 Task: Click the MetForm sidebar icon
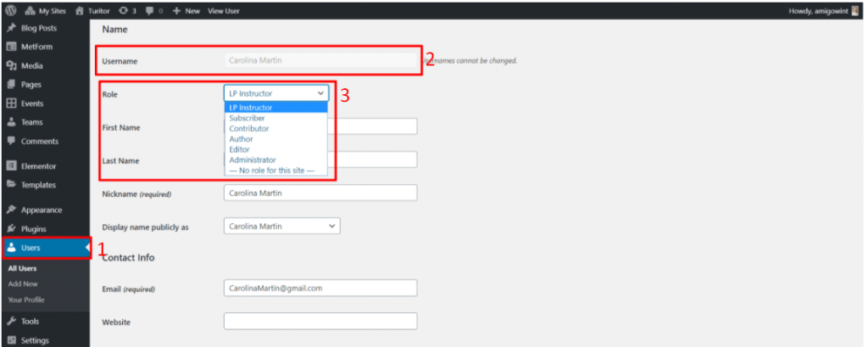point(11,48)
